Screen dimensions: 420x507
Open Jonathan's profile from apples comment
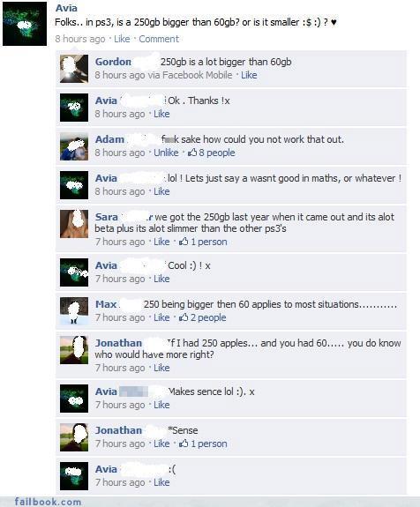(x=118, y=343)
